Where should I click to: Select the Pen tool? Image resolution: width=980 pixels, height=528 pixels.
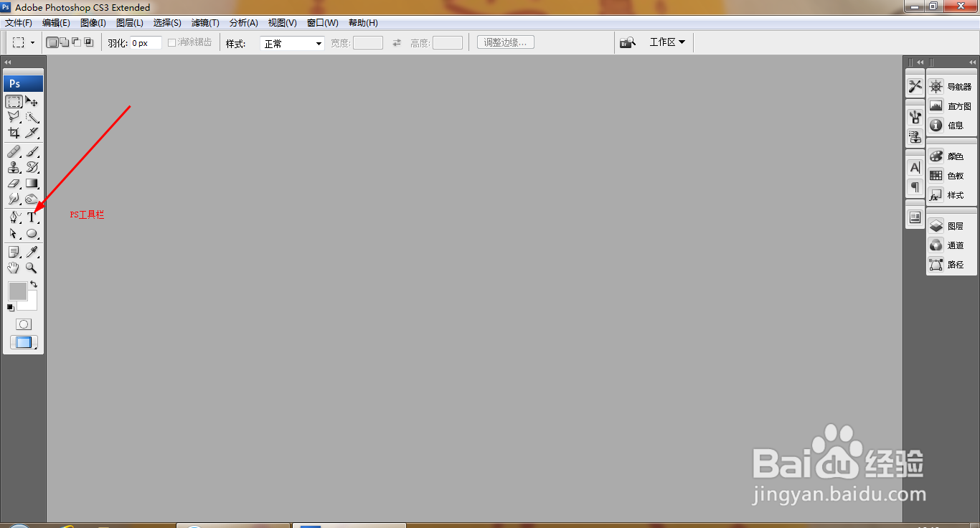(14, 217)
